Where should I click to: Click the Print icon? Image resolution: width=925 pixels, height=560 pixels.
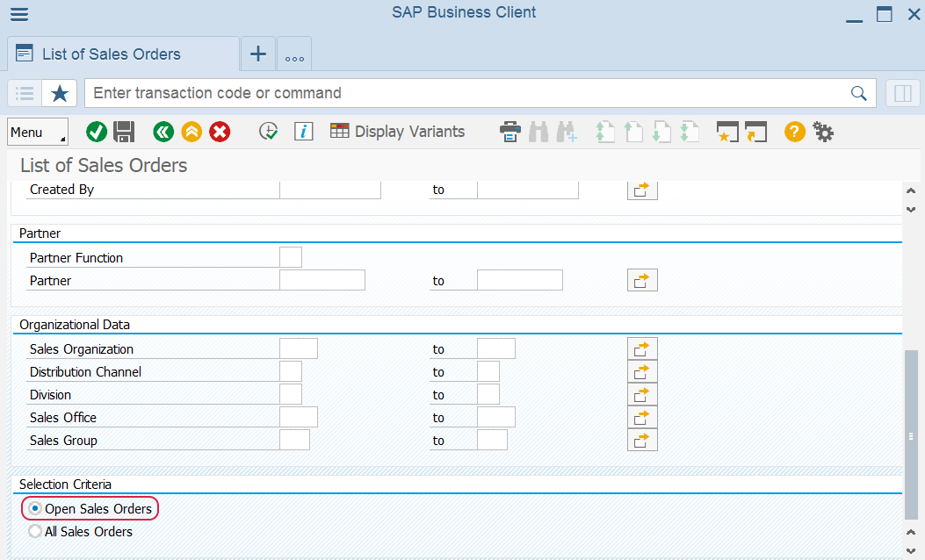tap(510, 132)
